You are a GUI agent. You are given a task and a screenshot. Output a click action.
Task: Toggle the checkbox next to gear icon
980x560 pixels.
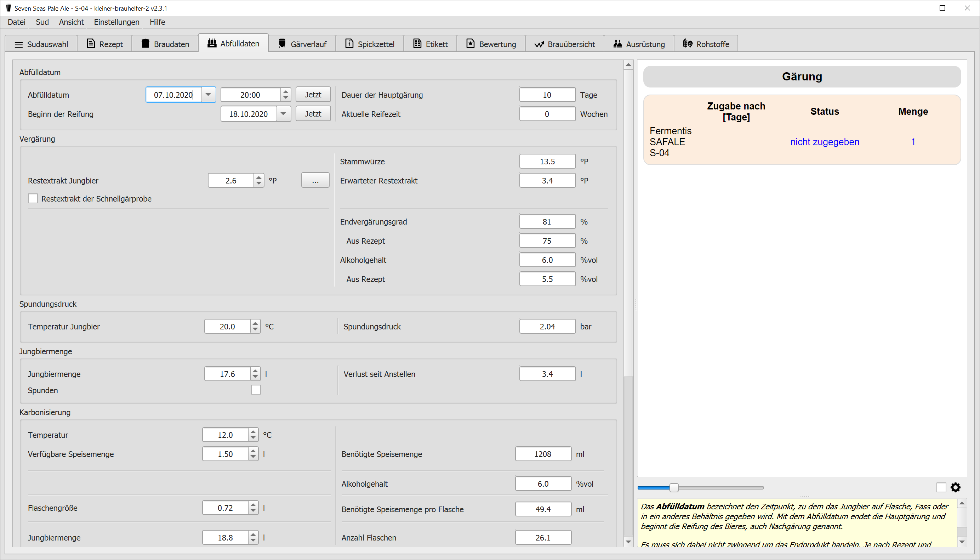point(941,488)
